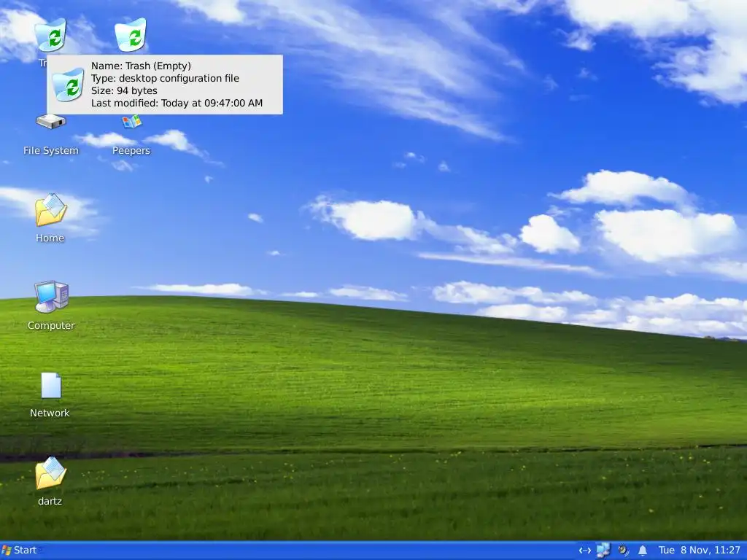
Task: Open the volume mixer tray icon
Action: [623, 551]
